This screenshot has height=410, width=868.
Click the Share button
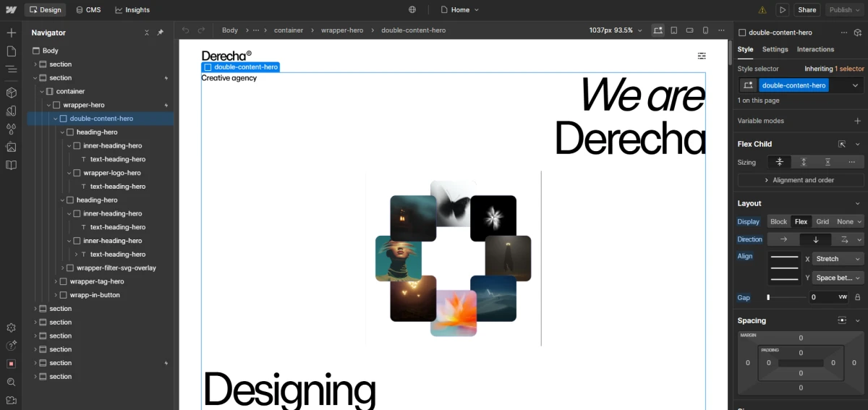point(807,10)
